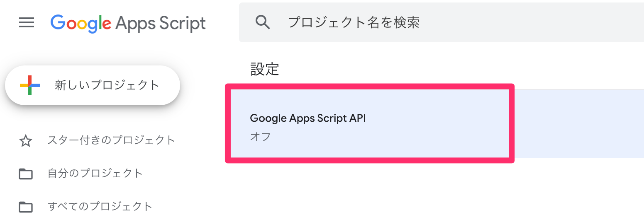Toggle the オフ status of API
Screen dimensions: 644x222
point(260,137)
